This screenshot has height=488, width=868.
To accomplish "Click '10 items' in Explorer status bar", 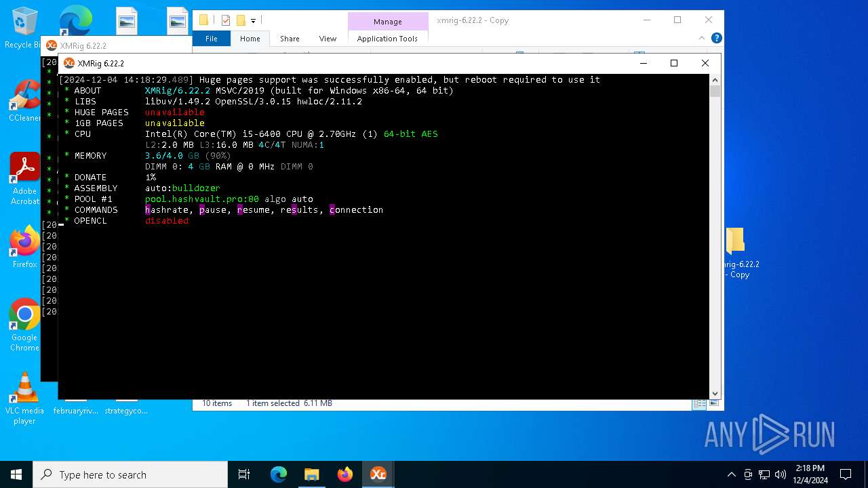I will (x=217, y=403).
